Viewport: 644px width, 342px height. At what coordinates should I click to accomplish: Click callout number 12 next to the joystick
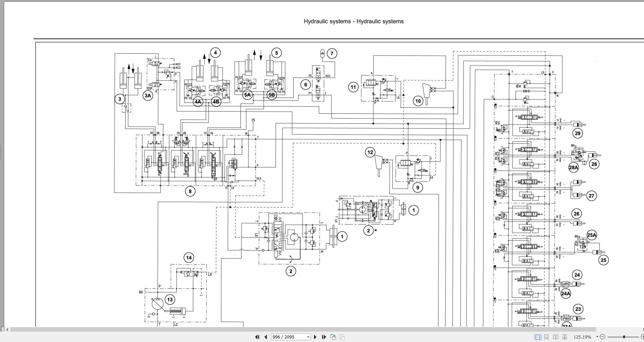[370, 152]
